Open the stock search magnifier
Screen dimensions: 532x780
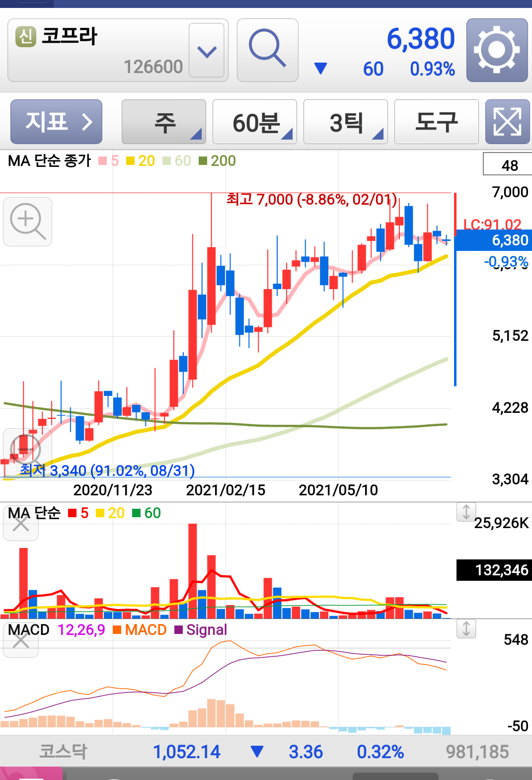[267, 50]
